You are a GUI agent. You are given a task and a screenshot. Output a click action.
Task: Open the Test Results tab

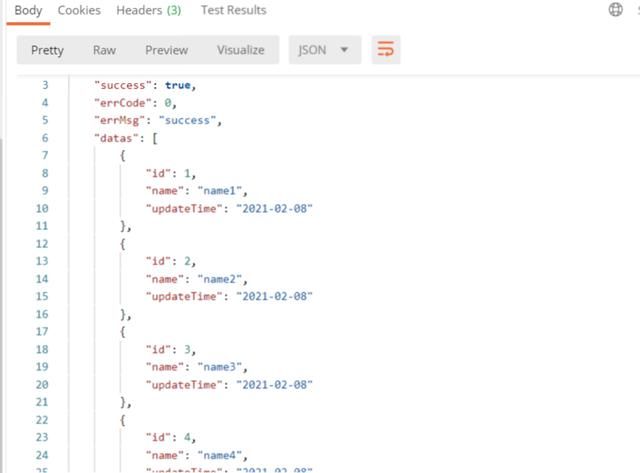(233, 10)
